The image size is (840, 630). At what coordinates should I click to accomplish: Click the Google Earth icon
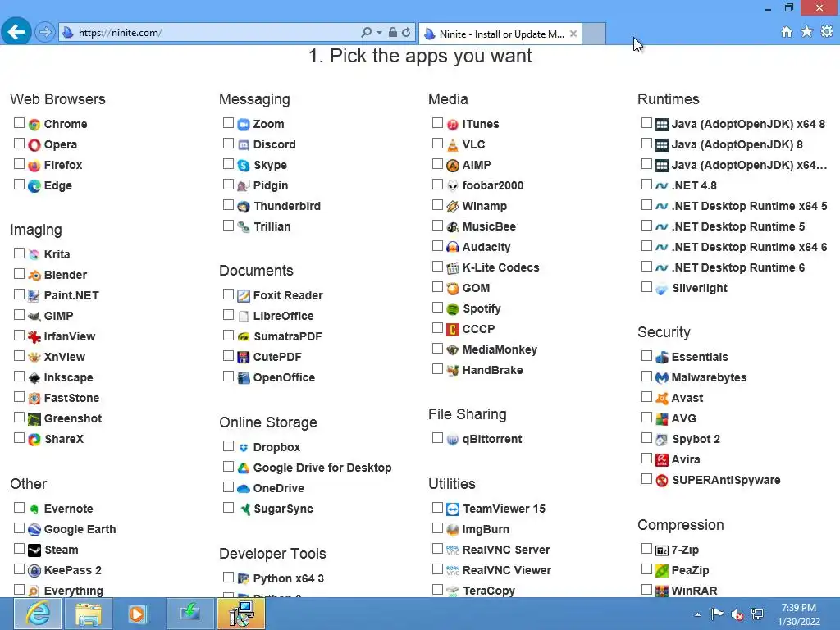click(x=34, y=529)
